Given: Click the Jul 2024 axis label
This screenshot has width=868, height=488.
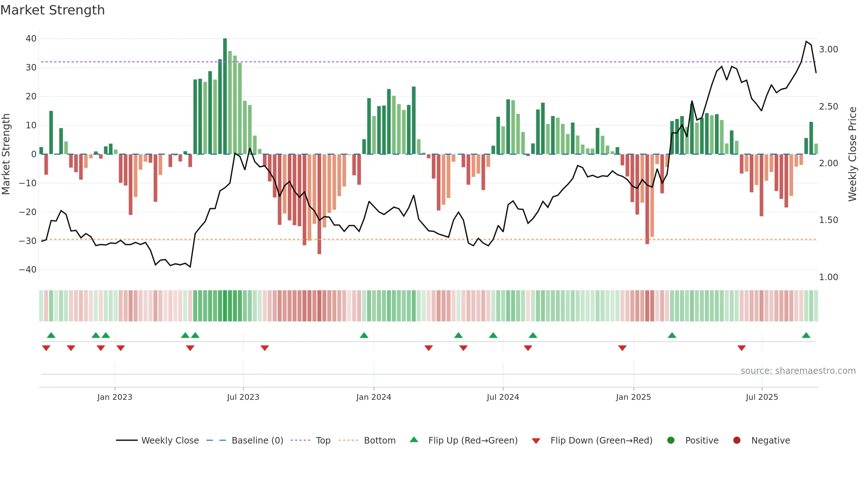Looking at the screenshot, I should tap(503, 397).
